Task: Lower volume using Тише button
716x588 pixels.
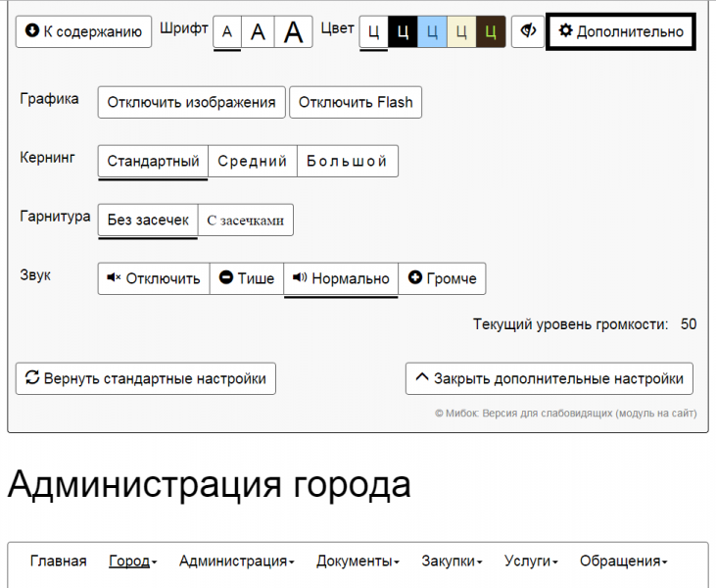Action: pos(247,278)
